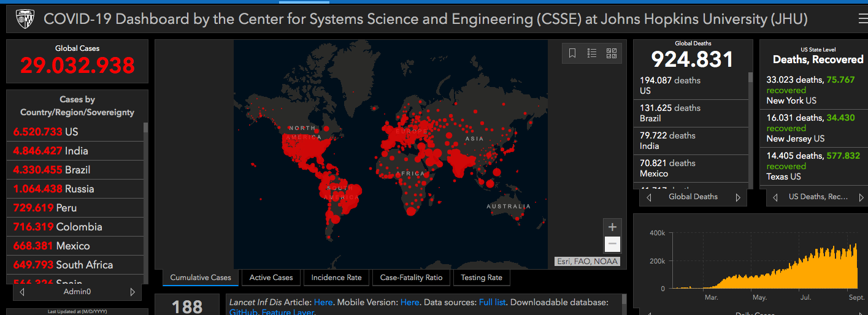Screen dimensions: 868x315
Task: Click left arrow beside Global Deaths
Action: [x=649, y=197]
